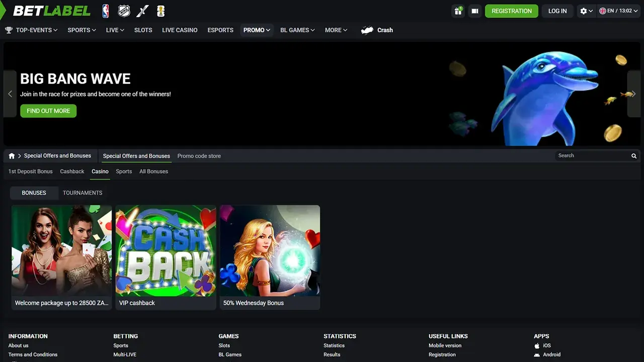Expand the PROMO menu
644x362 pixels.
(x=257, y=30)
